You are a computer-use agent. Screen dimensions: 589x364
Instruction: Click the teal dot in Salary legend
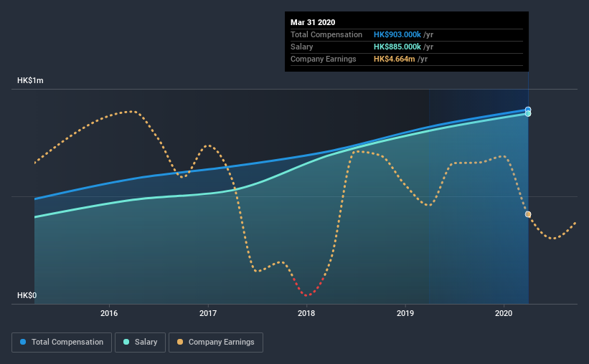pos(126,342)
